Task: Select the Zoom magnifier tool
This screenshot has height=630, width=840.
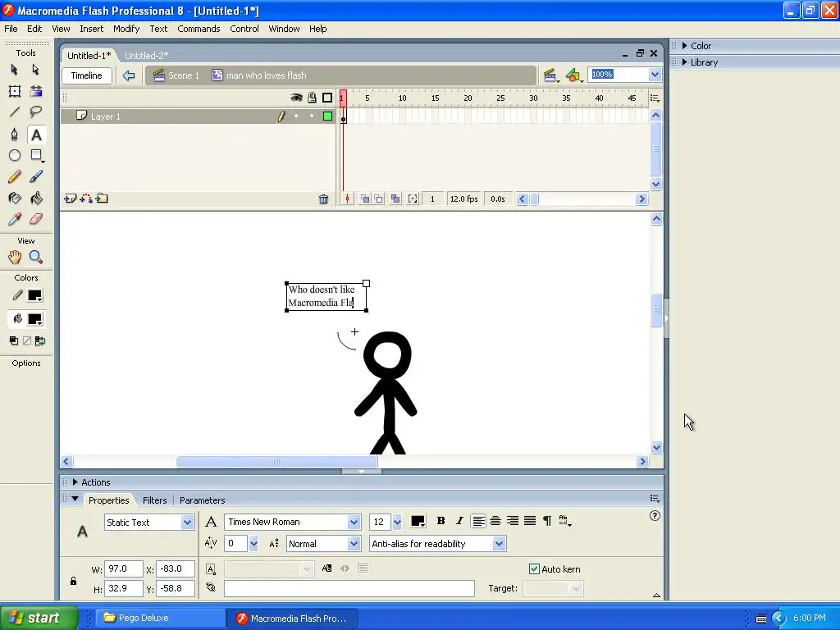Action: coord(36,257)
